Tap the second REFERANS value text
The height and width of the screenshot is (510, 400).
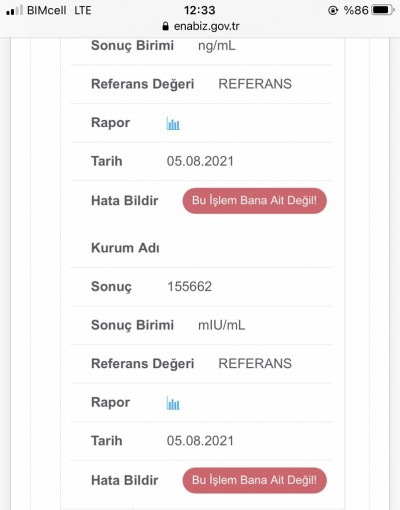(255, 364)
